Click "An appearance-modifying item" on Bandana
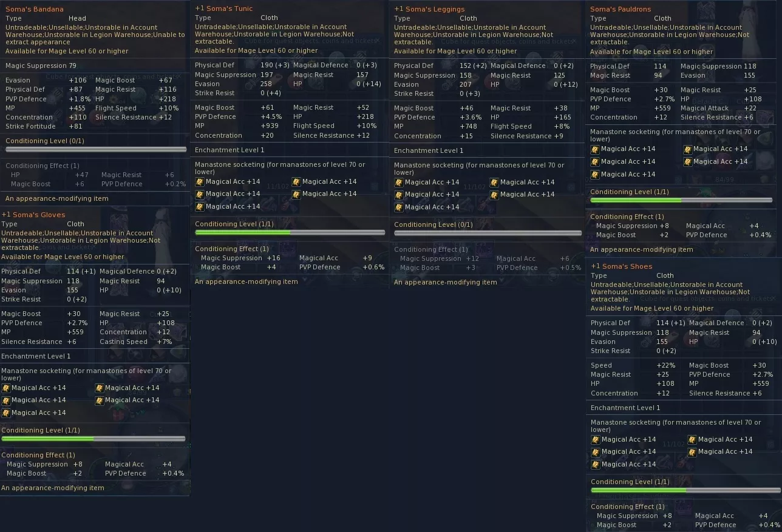Image resolution: width=782 pixels, height=532 pixels. tap(57, 198)
